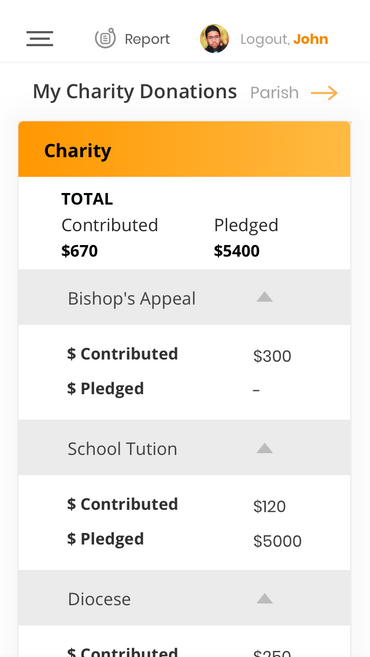Click the Logout text
Screen dimensions: 370x657
click(265, 39)
